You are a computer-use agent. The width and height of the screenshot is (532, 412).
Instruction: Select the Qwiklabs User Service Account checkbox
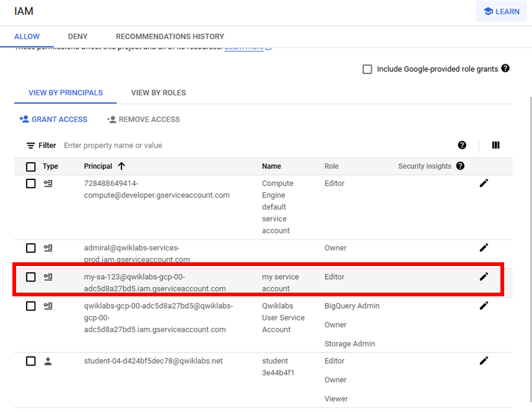pos(30,306)
